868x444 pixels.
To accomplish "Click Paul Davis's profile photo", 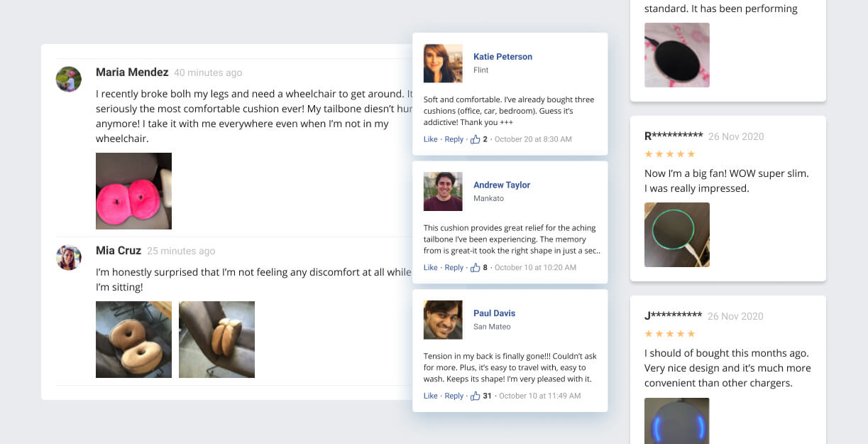I will [x=443, y=320].
